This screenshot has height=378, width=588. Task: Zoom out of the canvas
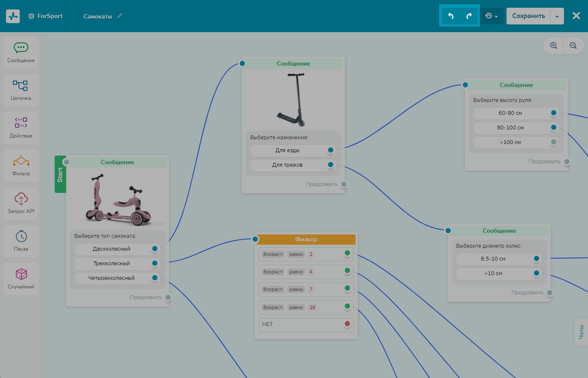(x=573, y=45)
